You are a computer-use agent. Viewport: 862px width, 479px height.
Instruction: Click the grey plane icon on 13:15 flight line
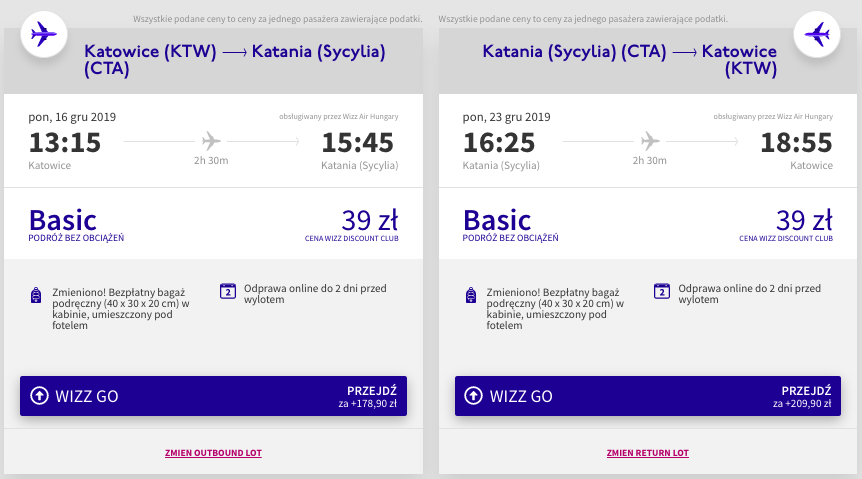tap(211, 141)
